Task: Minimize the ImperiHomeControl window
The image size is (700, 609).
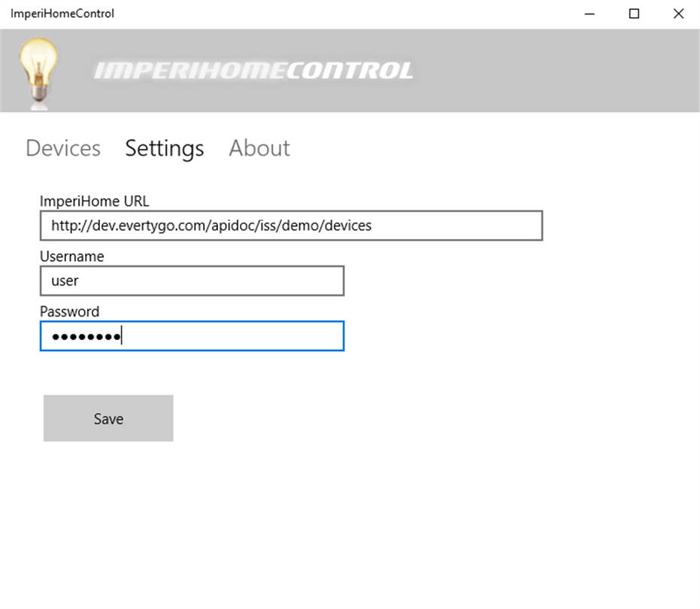Action: (589, 14)
